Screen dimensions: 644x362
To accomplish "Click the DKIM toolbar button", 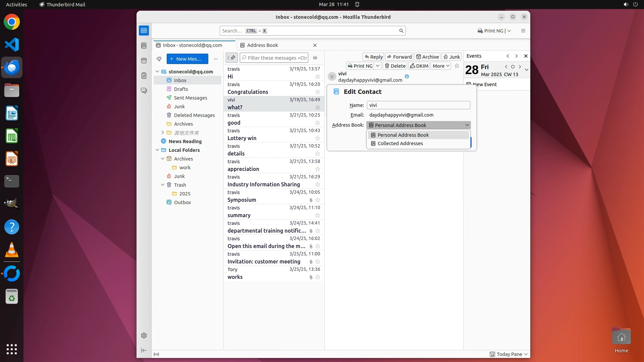I will [419, 66].
